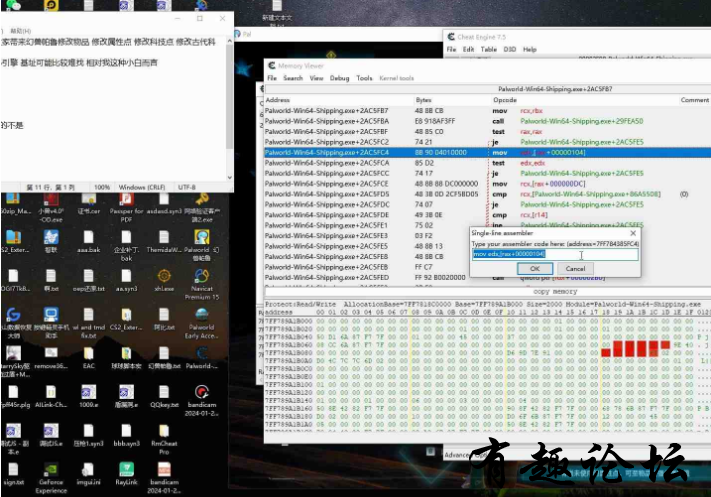Open View menu in Memory Viewer

click(x=317, y=78)
